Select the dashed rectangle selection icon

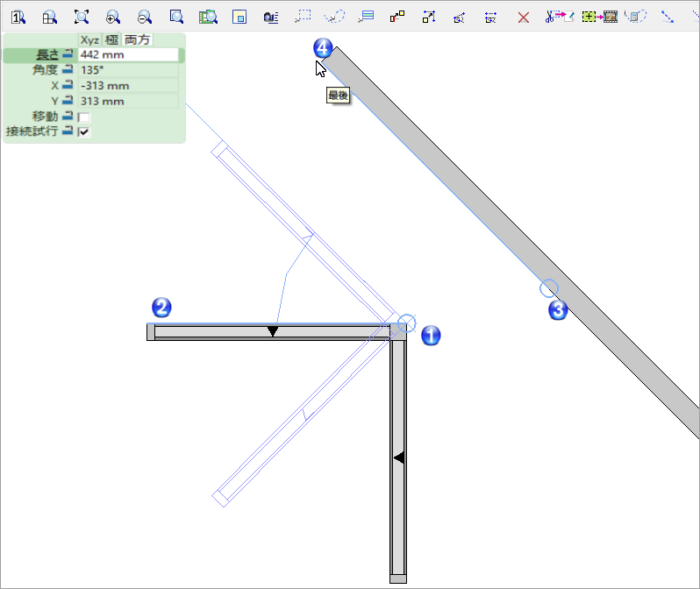[303, 17]
